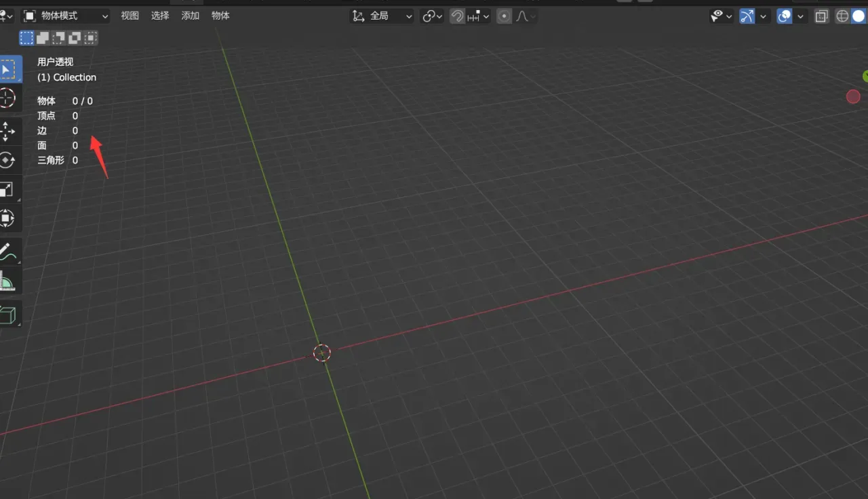Click the 顶点 statistics row
Screen dimensions: 868x499
coord(58,116)
